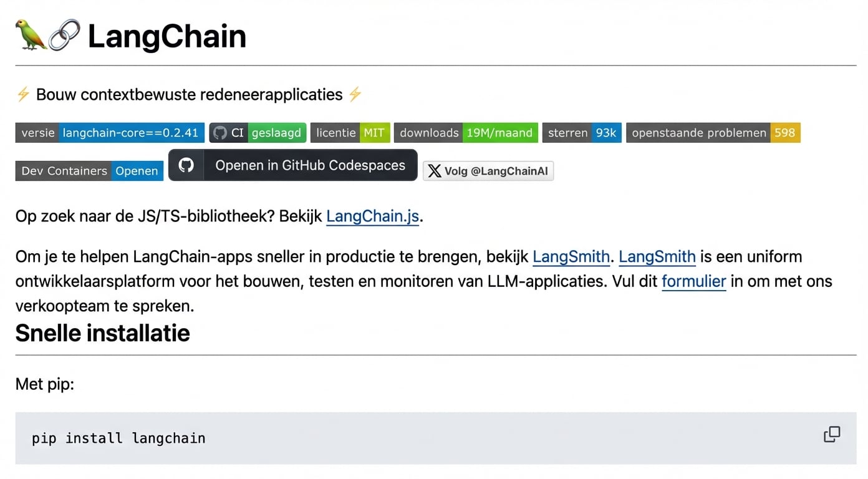Click the CI geslaagd status badge
The width and height of the screenshot is (868, 479).
[x=258, y=132]
